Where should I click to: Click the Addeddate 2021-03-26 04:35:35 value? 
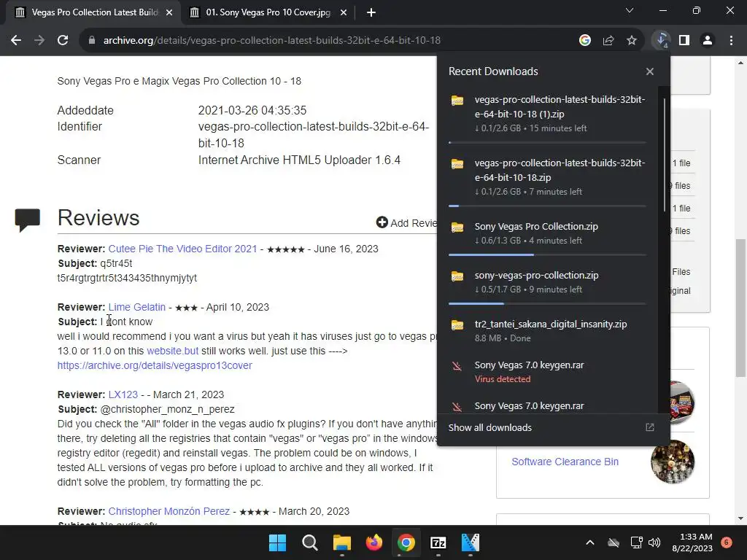(x=252, y=111)
